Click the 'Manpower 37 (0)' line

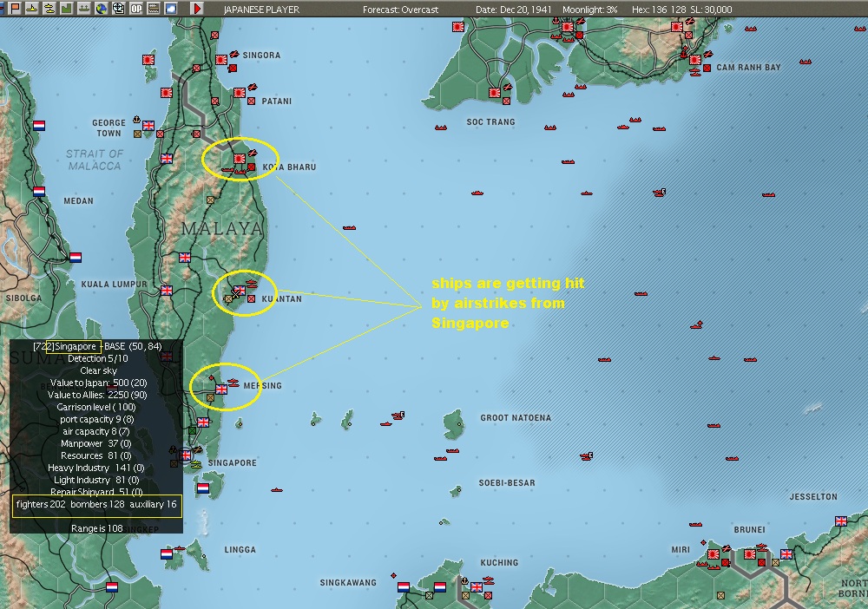[x=95, y=443]
